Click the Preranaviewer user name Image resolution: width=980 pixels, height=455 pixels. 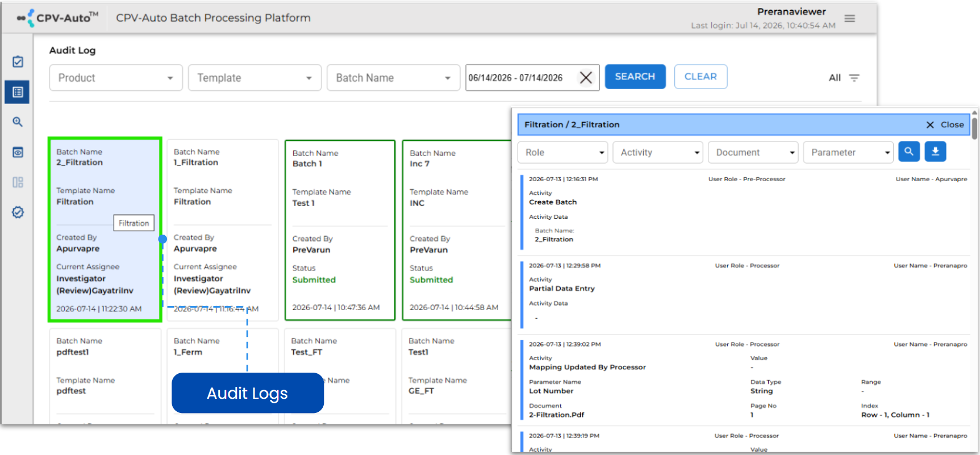791,12
